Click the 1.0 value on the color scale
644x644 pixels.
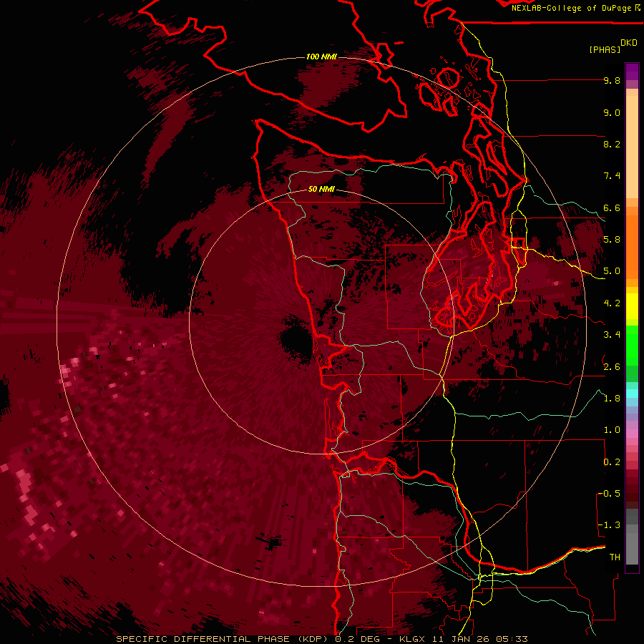[612, 430]
